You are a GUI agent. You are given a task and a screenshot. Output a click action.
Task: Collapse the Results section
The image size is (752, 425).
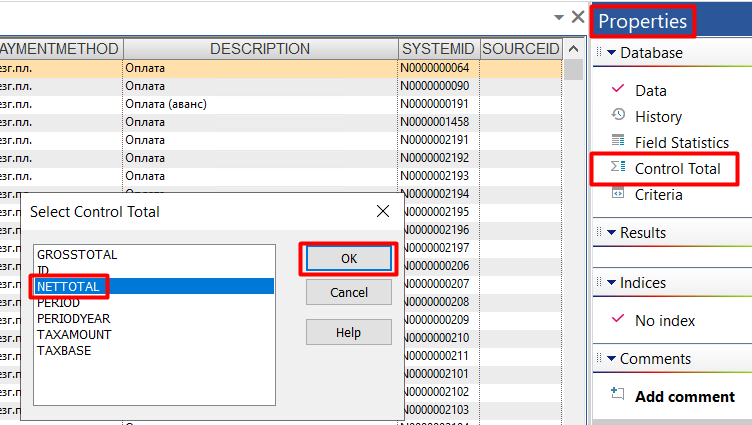pos(611,233)
